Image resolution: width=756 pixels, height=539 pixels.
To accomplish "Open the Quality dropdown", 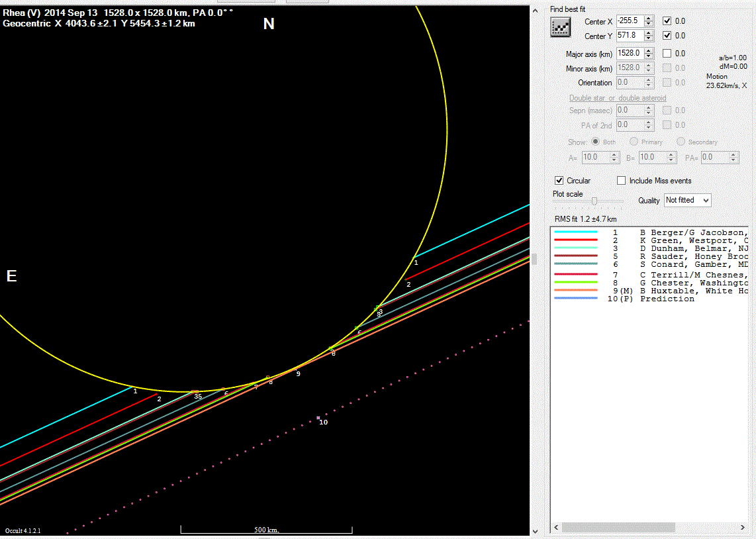I will coord(688,200).
